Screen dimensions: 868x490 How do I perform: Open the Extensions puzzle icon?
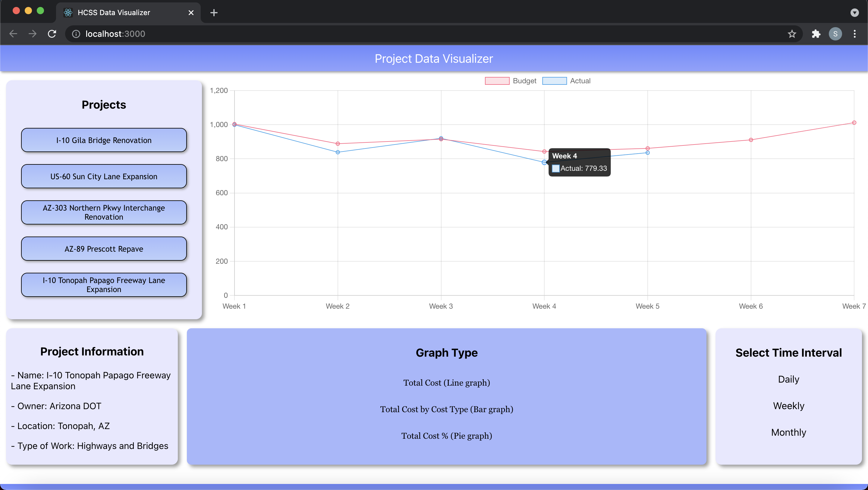(x=816, y=34)
